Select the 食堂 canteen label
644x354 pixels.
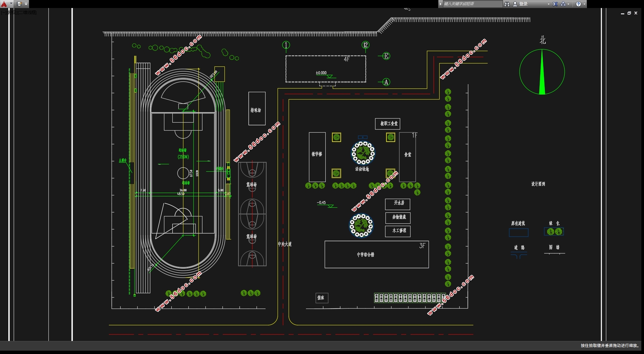pos(408,155)
